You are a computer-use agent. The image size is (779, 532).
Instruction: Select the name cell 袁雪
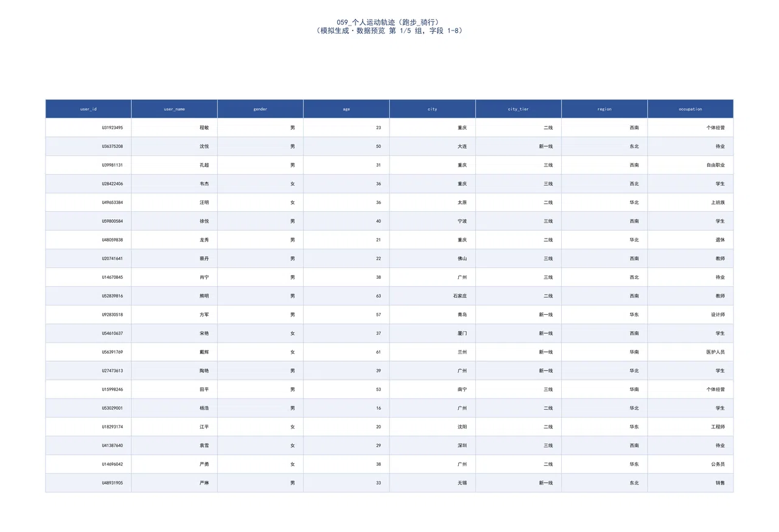pyautogui.click(x=174, y=446)
